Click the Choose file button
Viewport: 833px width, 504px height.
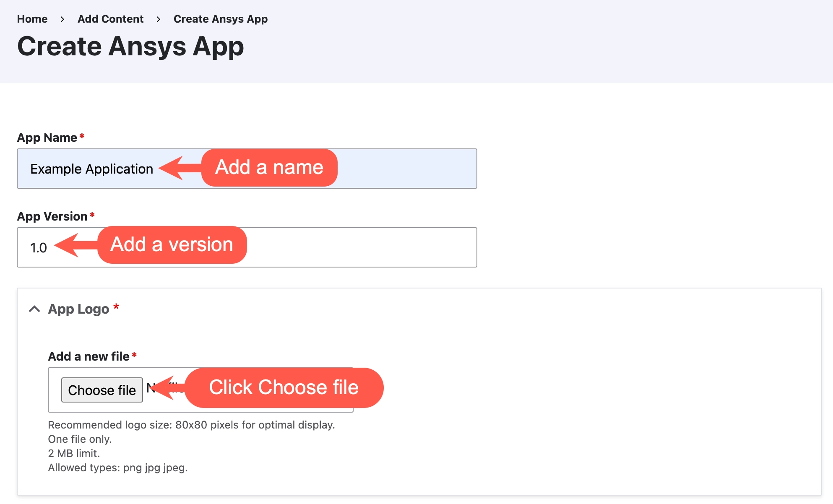click(x=102, y=390)
